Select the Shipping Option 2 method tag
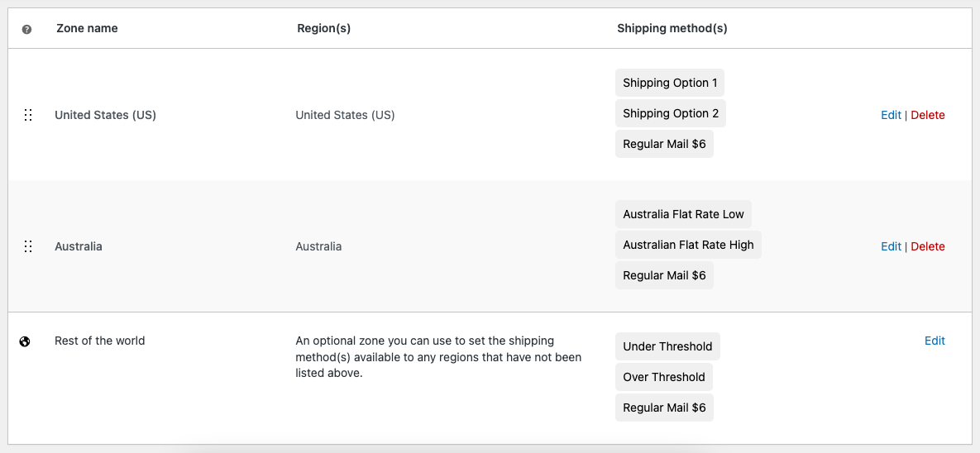The image size is (980, 453). 670,113
